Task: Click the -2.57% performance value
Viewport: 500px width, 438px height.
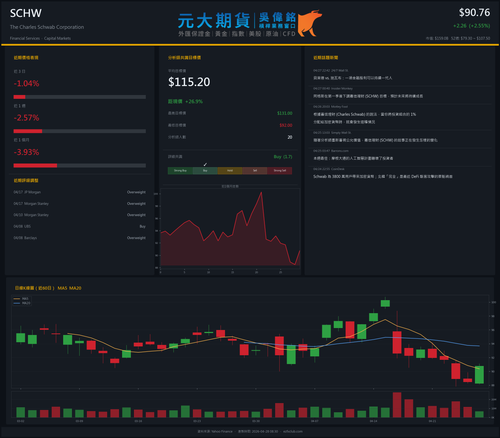Action: tap(26, 118)
